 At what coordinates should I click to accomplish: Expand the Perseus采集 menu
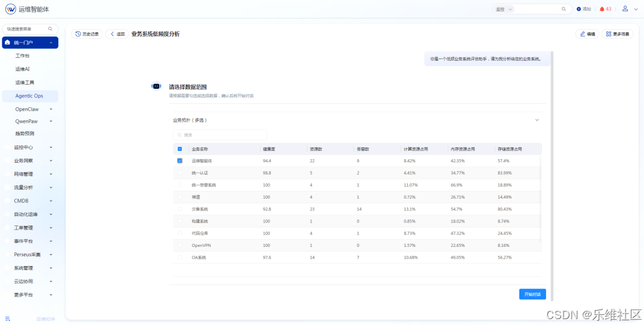(x=51, y=255)
